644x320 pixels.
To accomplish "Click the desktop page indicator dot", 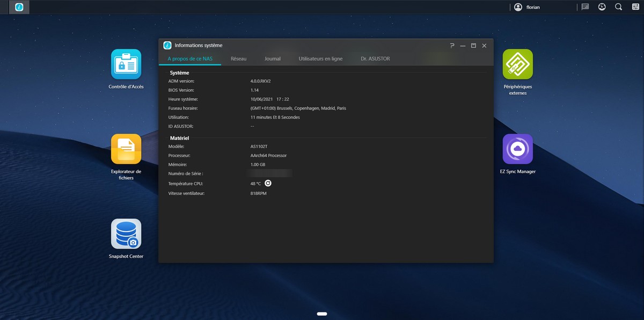I will (322, 313).
